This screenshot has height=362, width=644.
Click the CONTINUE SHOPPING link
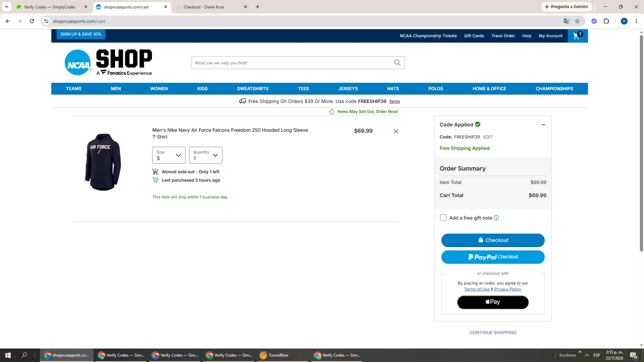click(493, 333)
